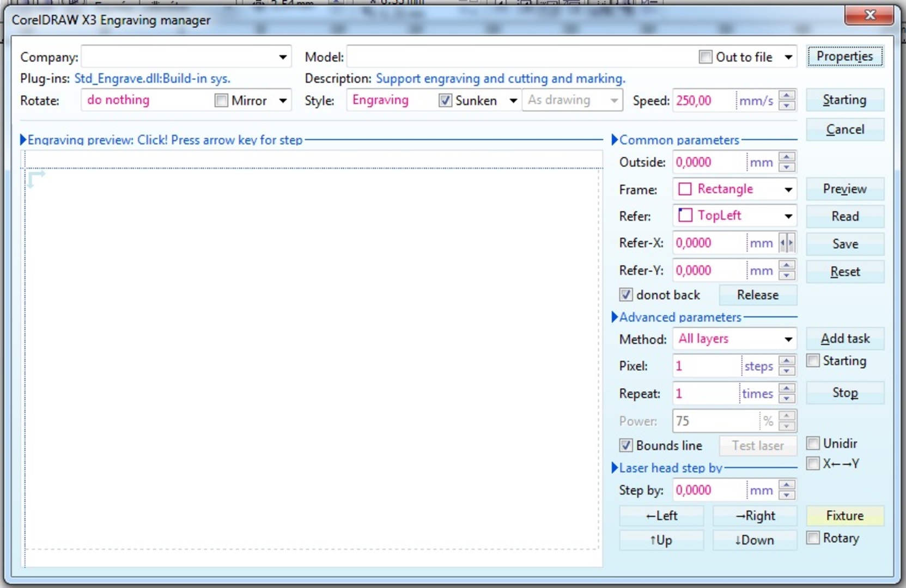Image resolution: width=906 pixels, height=588 pixels.
Task: Decrease Repeat times with down spinner
Action: pyautogui.click(x=786, y=399)
